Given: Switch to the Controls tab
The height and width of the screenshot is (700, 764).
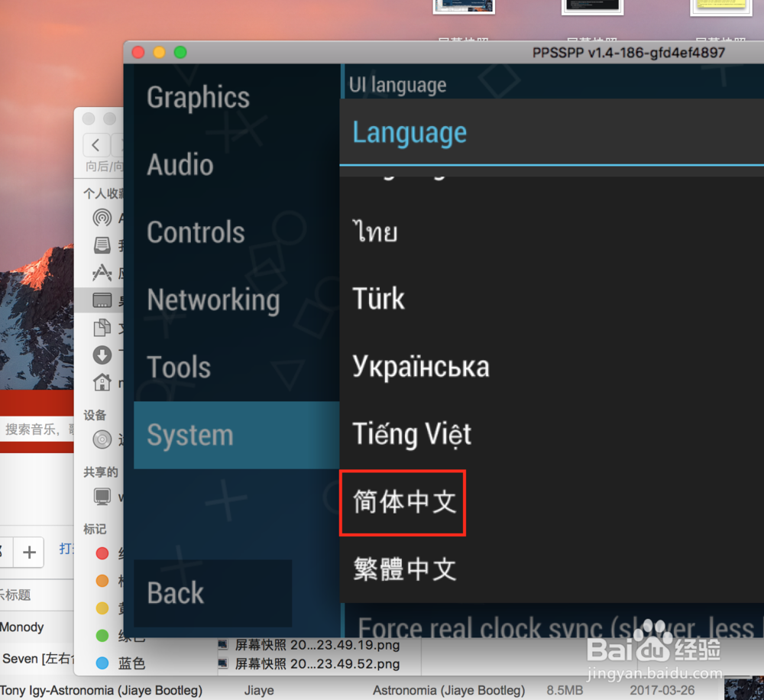Looking at the screenshot, I should (x=236, y=232).
